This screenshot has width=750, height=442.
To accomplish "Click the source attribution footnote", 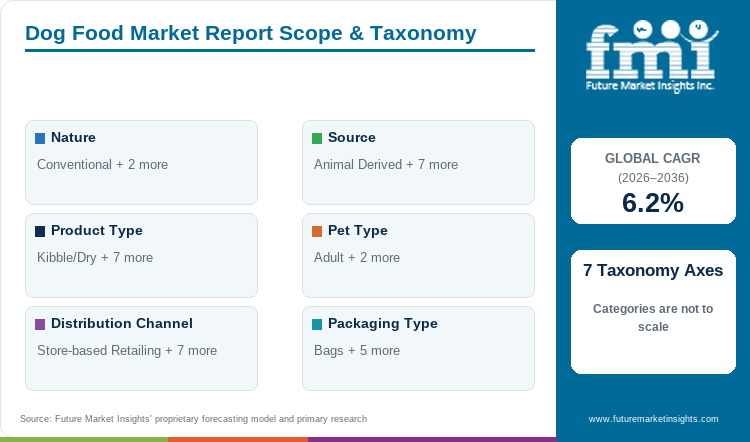I will [x=193, y=419].
